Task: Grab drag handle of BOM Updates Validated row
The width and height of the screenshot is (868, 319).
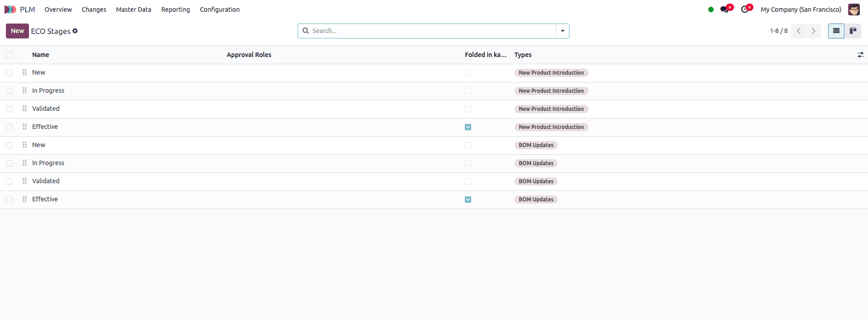Action: pyautogui.click(x=24, y=181)
